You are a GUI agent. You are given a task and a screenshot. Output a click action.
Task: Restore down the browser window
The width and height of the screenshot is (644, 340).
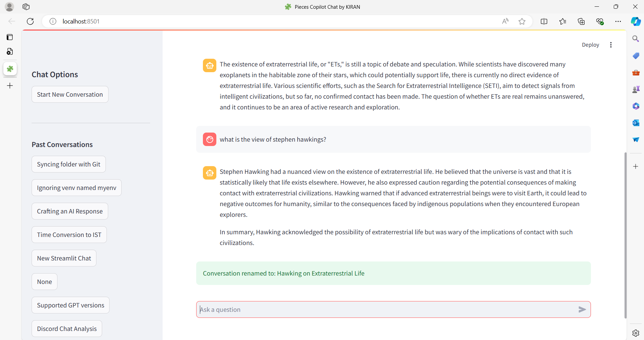616,7
